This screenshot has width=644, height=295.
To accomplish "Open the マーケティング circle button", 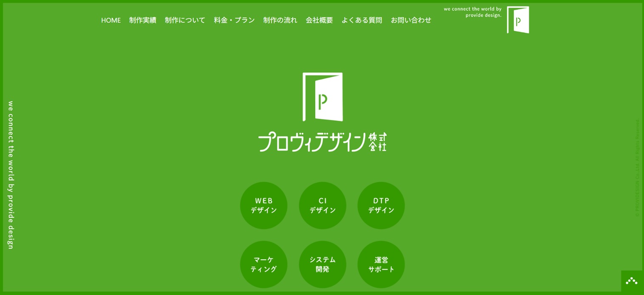I will tap(264, 264).
